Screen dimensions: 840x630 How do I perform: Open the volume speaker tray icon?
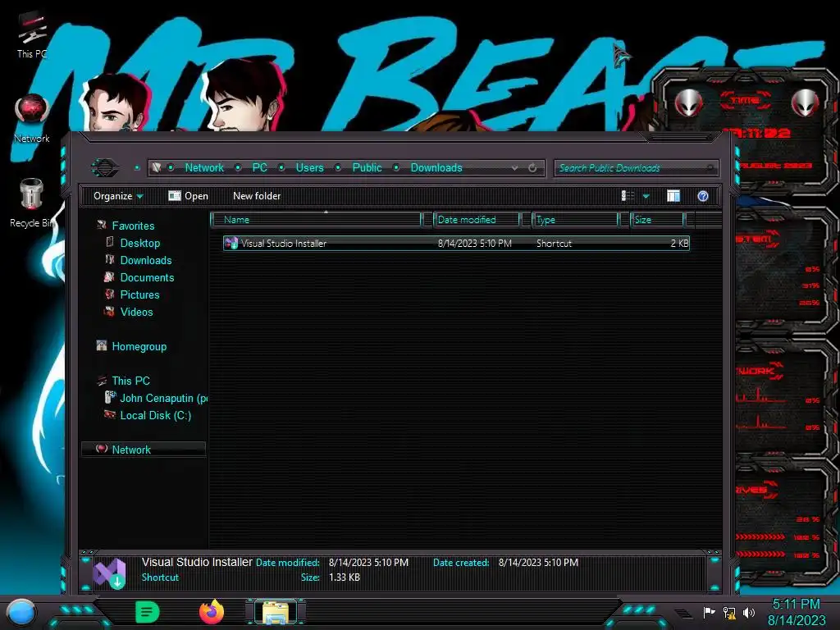749,612
